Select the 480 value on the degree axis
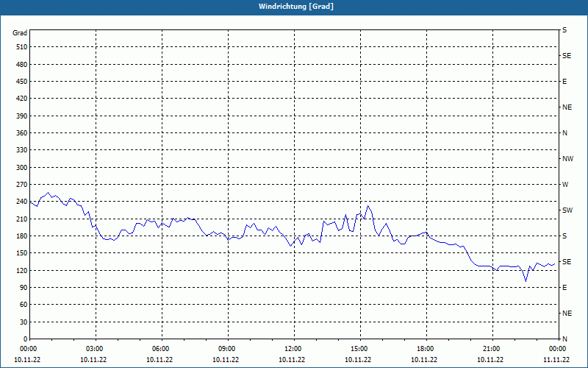 coord(22,65)
